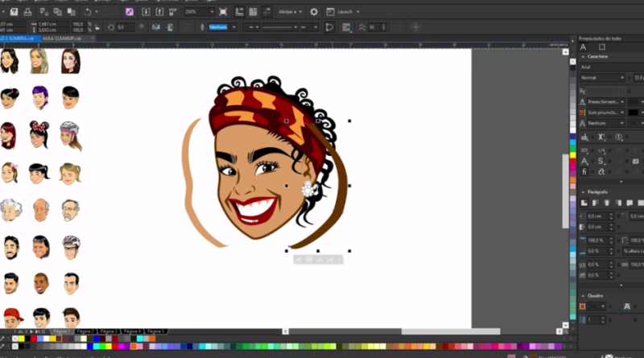Select the no horizontal alignment button

tap(584, 203)
